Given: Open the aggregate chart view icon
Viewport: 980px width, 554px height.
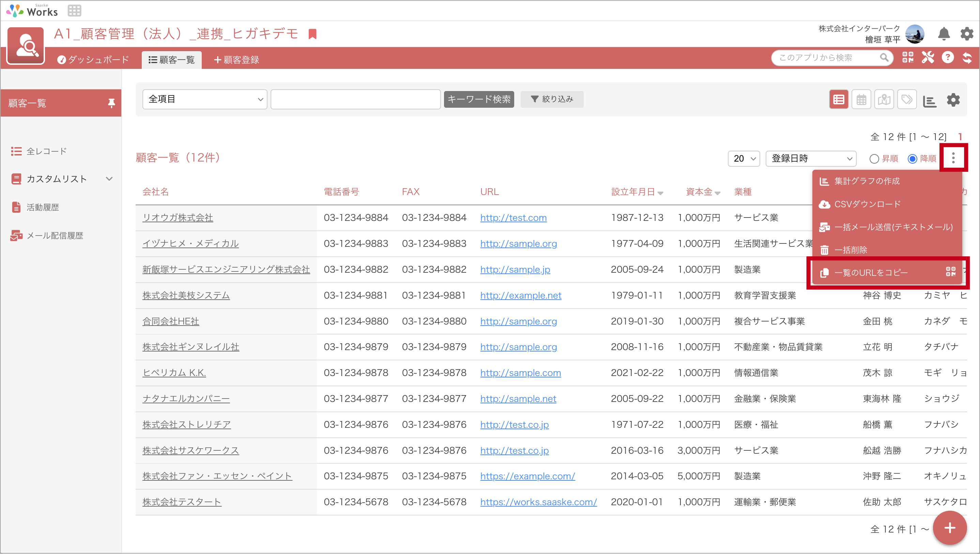Looking at the screenshot, I should coord(930,101).
